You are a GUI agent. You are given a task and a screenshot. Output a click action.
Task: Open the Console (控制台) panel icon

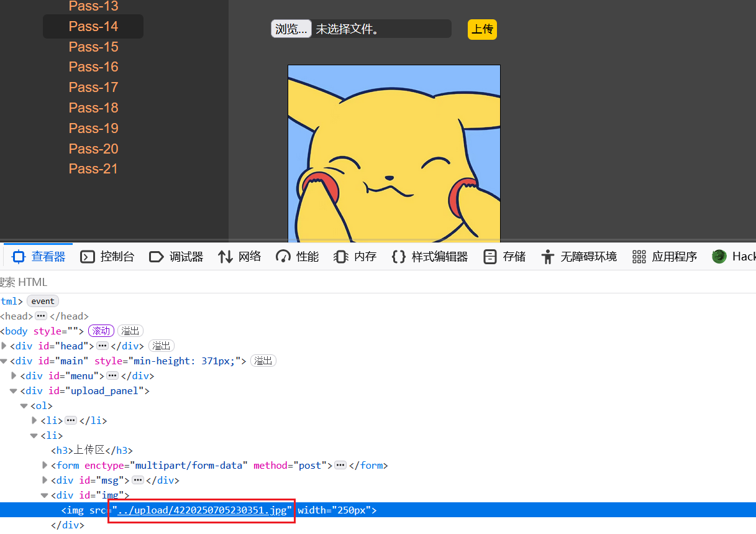pyautogui.click(x=88, y=257)
